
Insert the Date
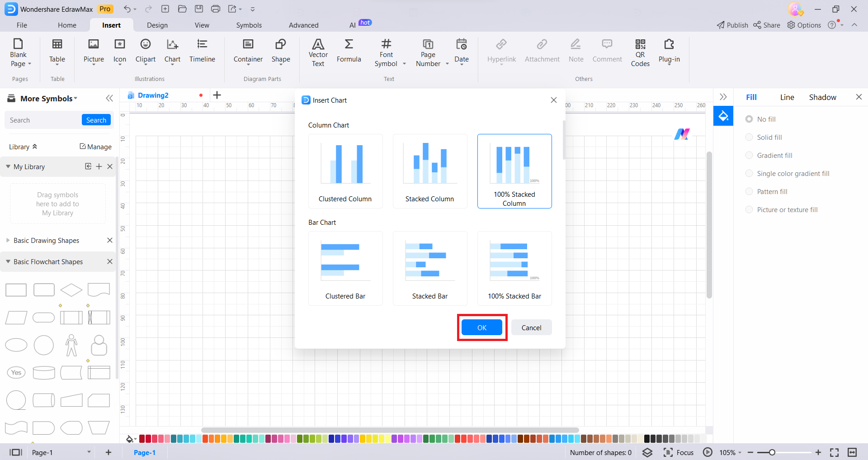(462, 52)
